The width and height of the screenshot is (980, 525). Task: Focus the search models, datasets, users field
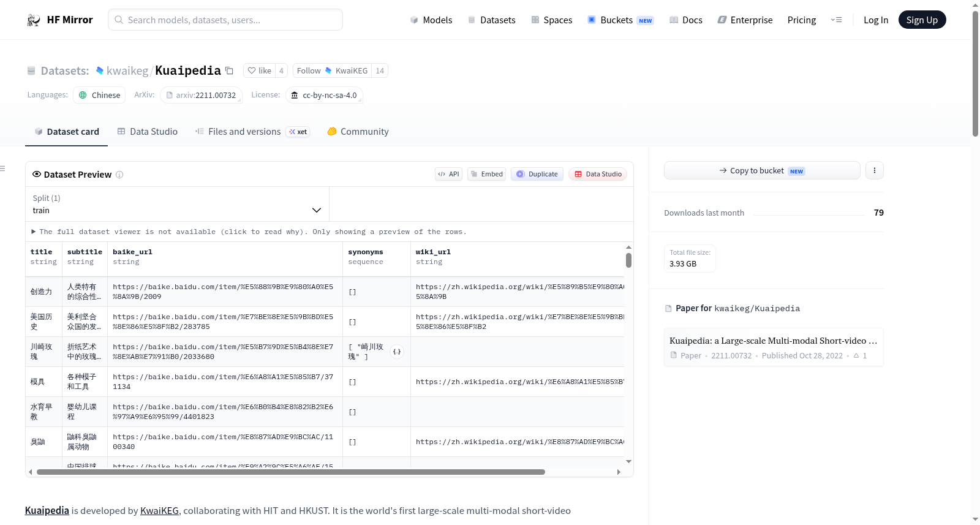(225, 20)
